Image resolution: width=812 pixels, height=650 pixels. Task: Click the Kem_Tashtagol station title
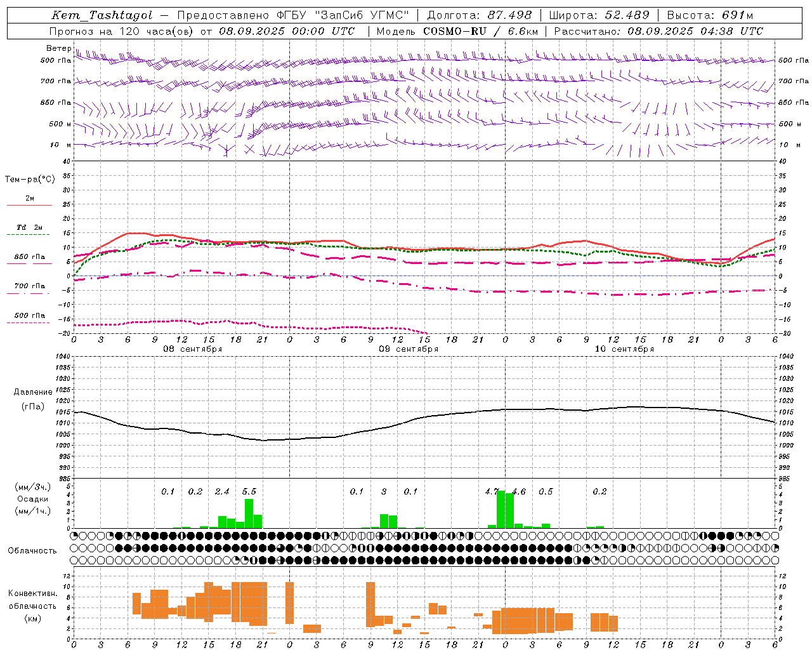[x=102, y=16]
